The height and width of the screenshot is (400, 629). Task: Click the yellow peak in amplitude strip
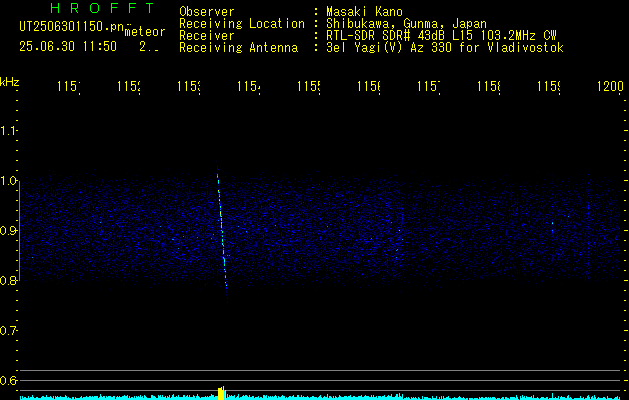[x=222, y=393]
